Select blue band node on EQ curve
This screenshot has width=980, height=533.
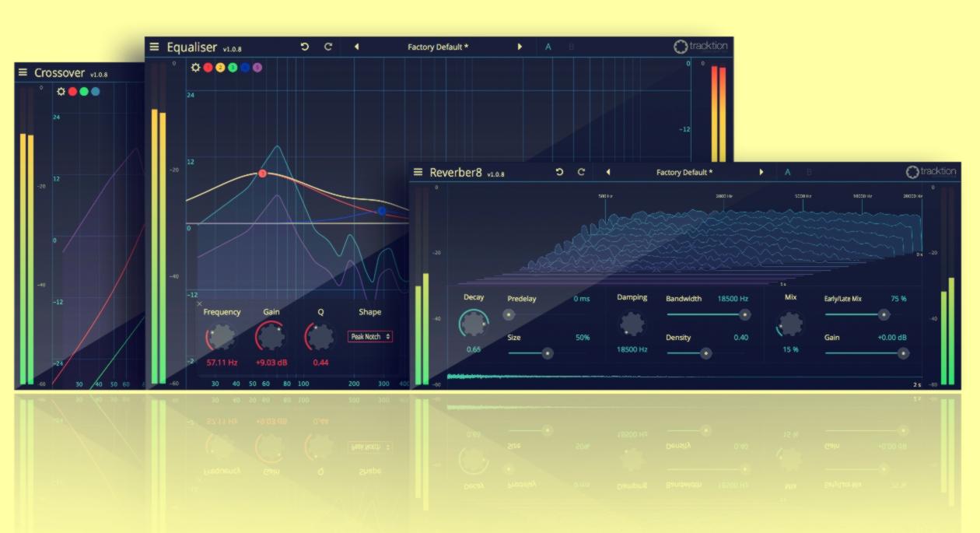pyautogui.click(x=381, y=211)
